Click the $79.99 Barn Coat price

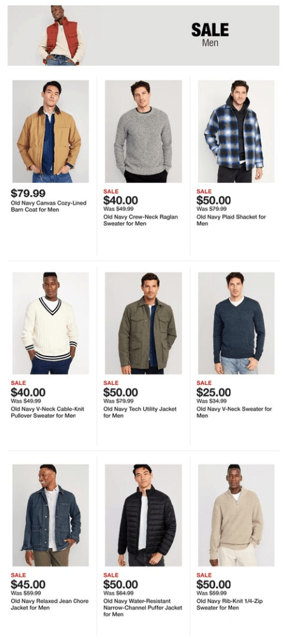click(28, 193)
